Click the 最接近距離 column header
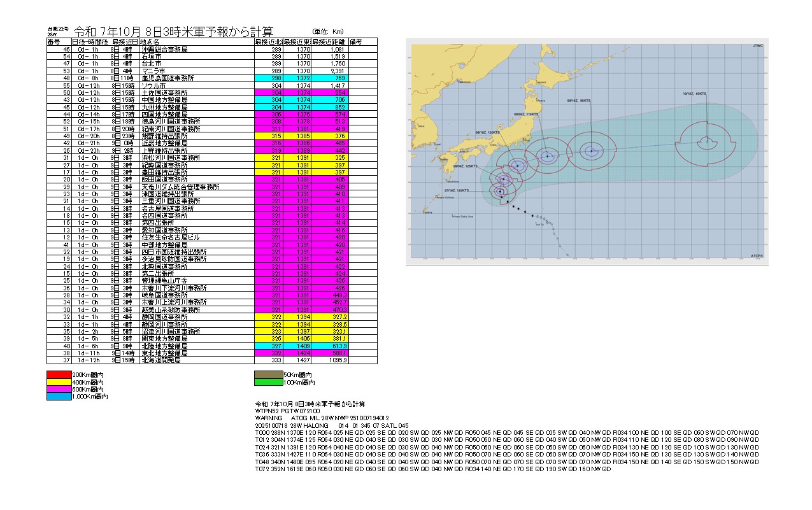The width and height of the screenshot is (812, 510). pos(329,41)
